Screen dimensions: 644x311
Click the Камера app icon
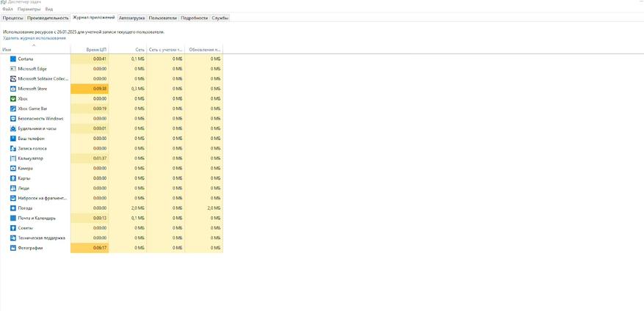coord(12,168)
